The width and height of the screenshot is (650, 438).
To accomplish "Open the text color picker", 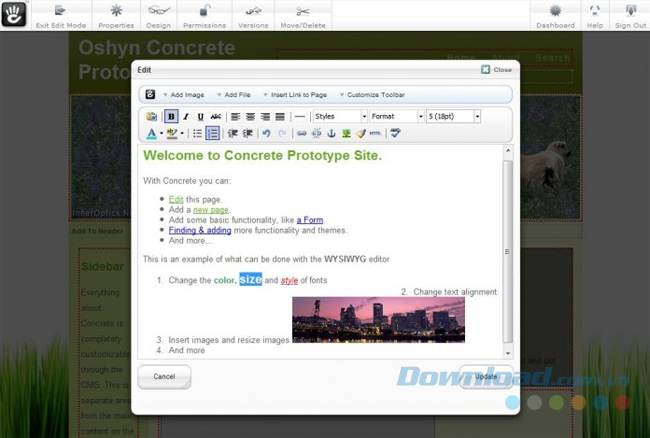I will click(153, 133).
